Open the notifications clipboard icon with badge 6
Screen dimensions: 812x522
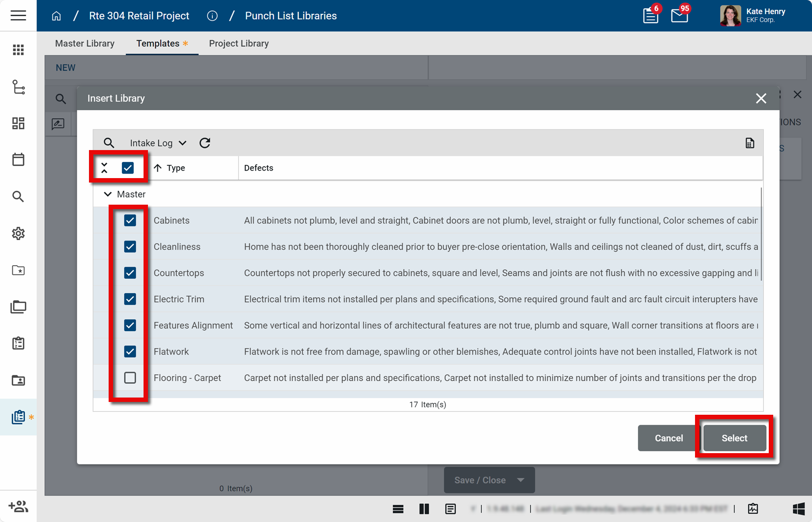(650, 16)
